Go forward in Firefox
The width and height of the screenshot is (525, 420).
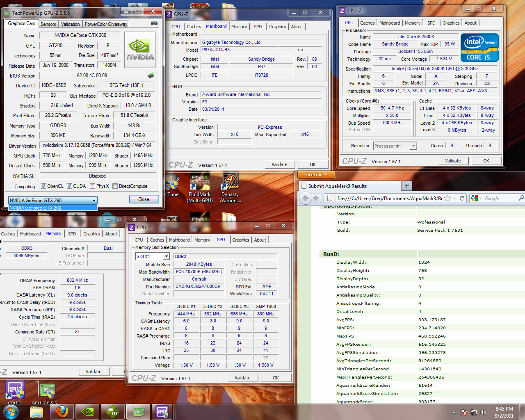click(315, 198)
